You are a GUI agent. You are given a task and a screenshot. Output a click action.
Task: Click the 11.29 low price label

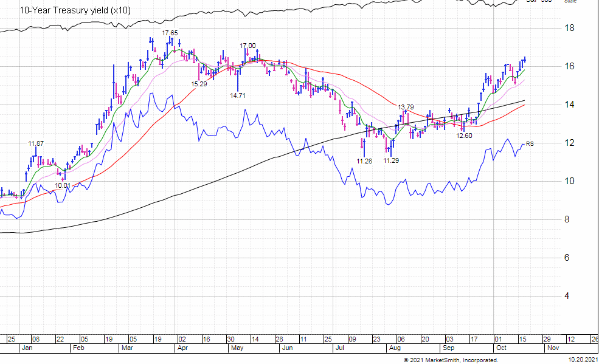pyautogui.click(x=391, y=160)
